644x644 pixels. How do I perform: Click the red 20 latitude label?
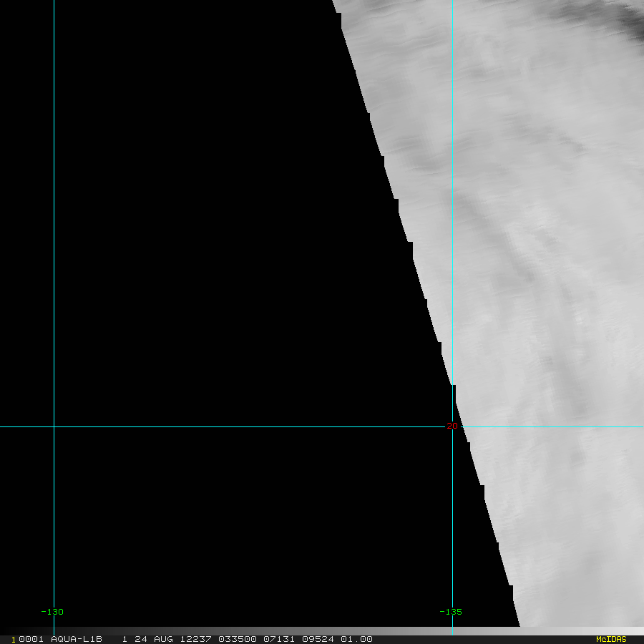pos(452,426)
